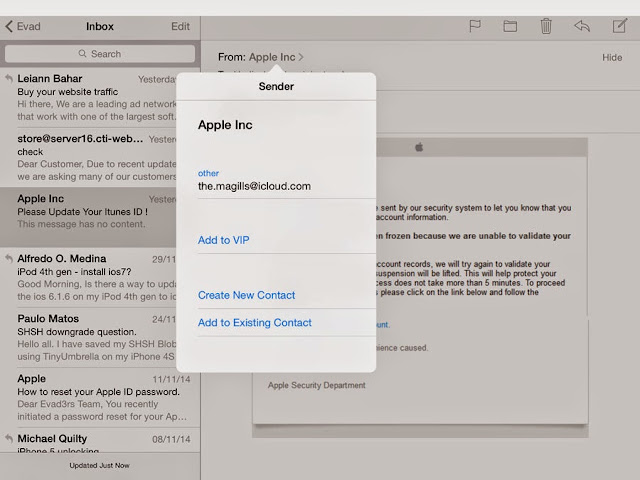Click the Apple logo in email body
The image size is (640, 480).
pos(419,147)
